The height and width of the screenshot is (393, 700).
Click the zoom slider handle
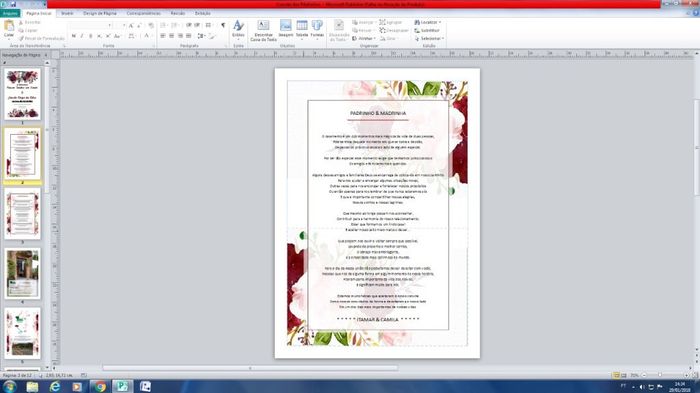660,375
